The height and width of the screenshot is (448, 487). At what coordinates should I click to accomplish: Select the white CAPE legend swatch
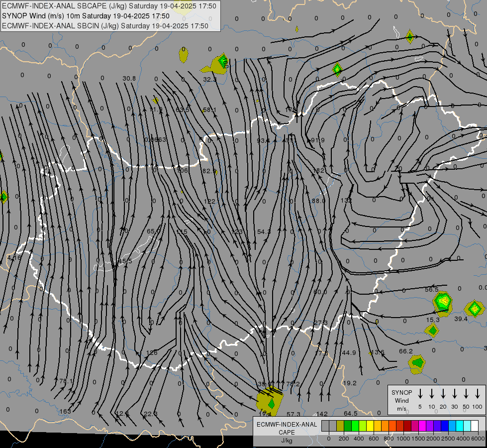(475, 426)
